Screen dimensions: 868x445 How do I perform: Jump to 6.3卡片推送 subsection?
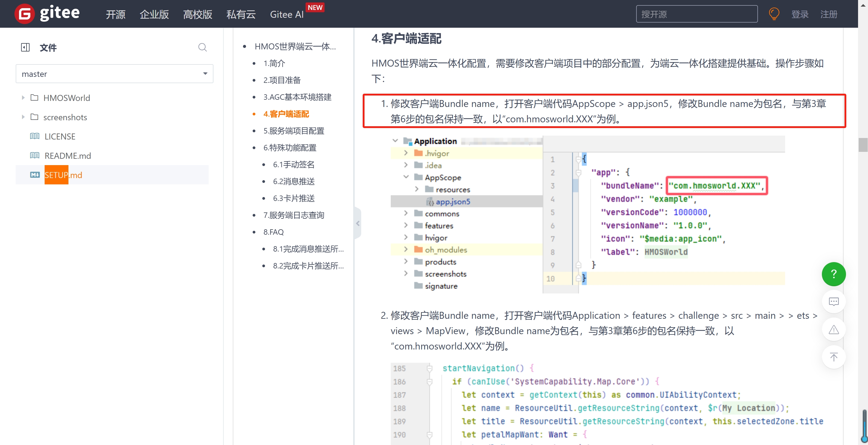click(x=293, y=198)
